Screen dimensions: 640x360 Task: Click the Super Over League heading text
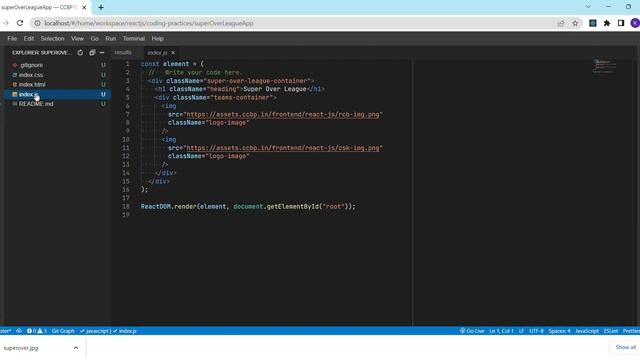point(275,89)
